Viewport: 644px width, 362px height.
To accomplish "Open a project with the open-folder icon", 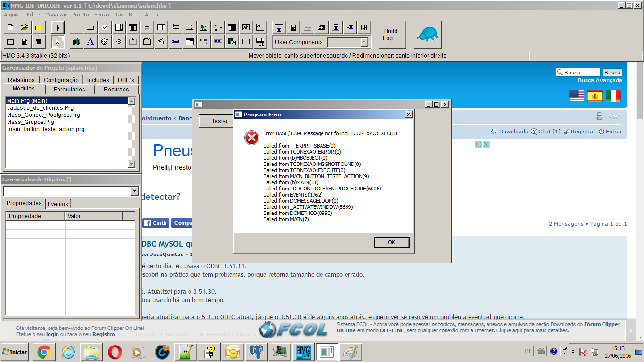I will click(25, 27).
